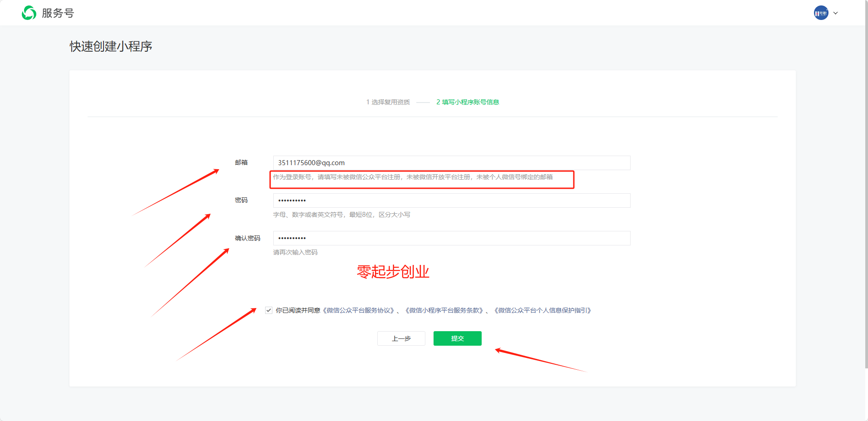Open the 微信小程序平台服务条款 link
Image resolution: width=868 pixels, height=421 pixels.
tap(446, 310)
